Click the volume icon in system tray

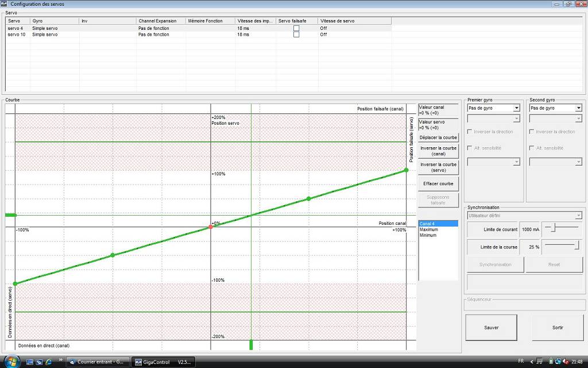pos(565,362)
